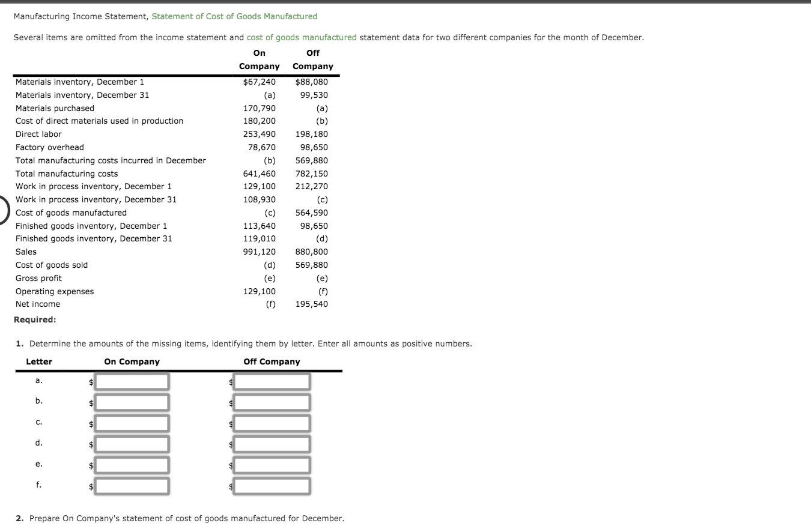811x532 pixels.
Task: Click the Off Company input for letter a
Action: point(272,381)
